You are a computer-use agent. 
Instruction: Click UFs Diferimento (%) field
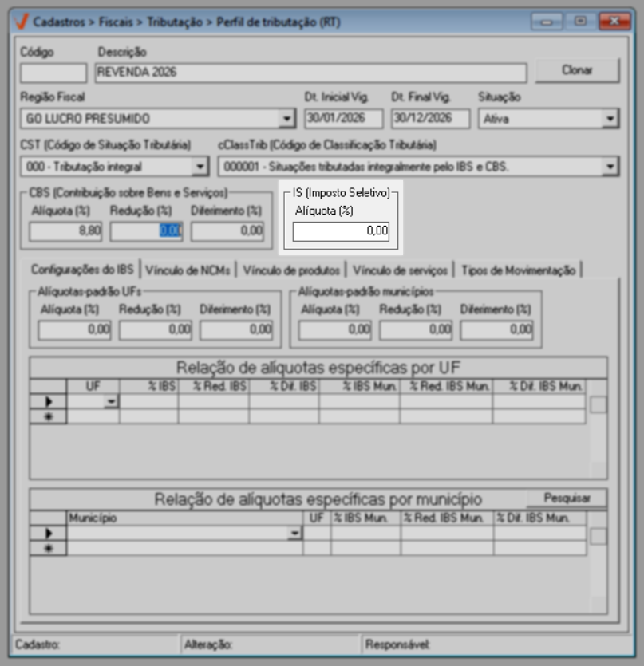(236, 330)
